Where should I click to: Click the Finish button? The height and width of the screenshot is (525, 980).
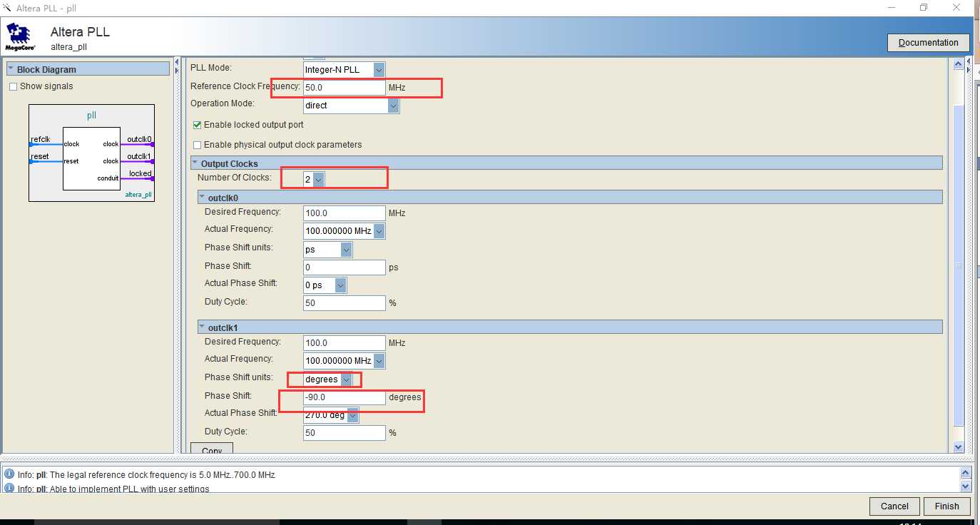[946, 506]
